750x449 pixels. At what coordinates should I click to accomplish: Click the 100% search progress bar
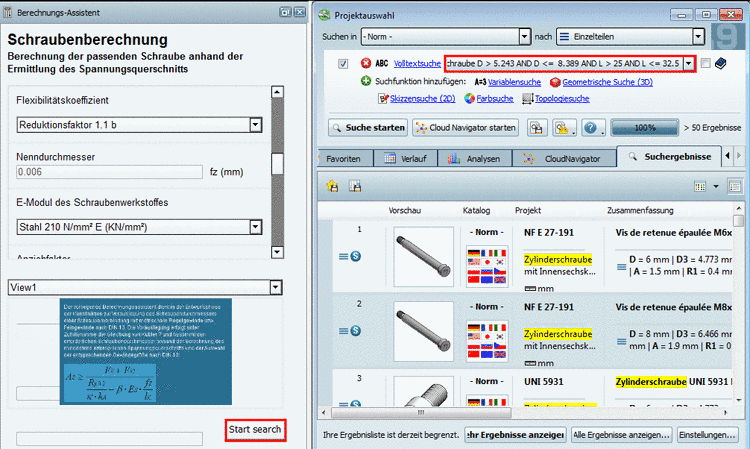(x=645, y=128)
